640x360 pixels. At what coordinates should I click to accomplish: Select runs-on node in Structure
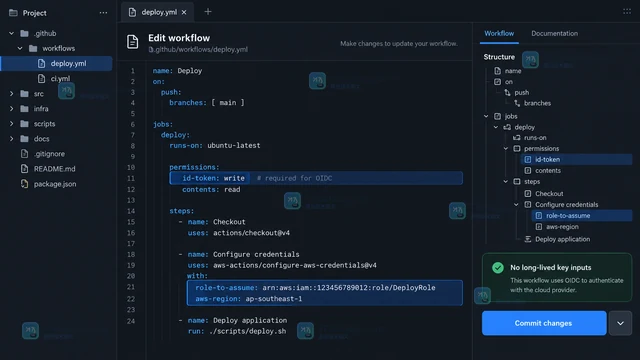point(535,138)
